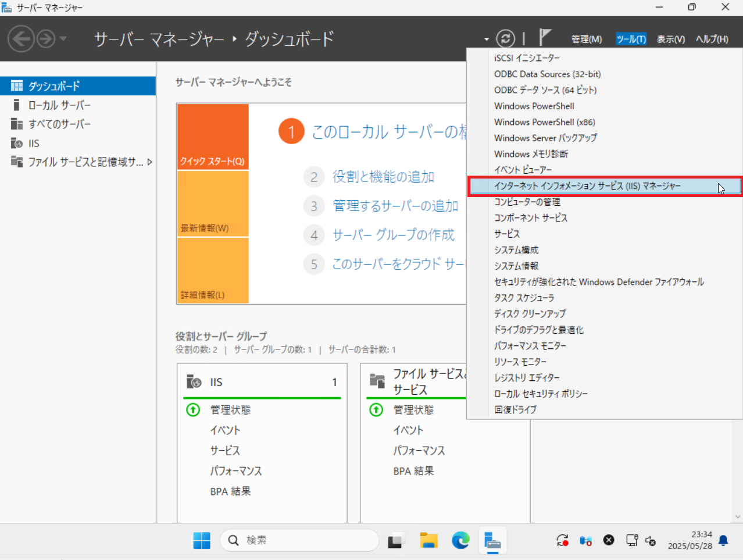Click the forward navigation arrow
743x560 pixels.
pyautogui.click(x=46, y=39)
